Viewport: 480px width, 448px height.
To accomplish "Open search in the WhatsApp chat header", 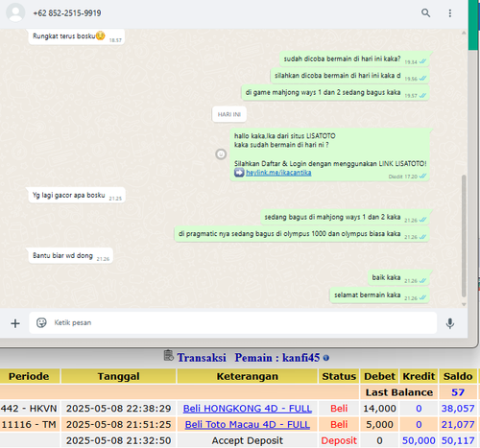I will click(x=425, y=12).
